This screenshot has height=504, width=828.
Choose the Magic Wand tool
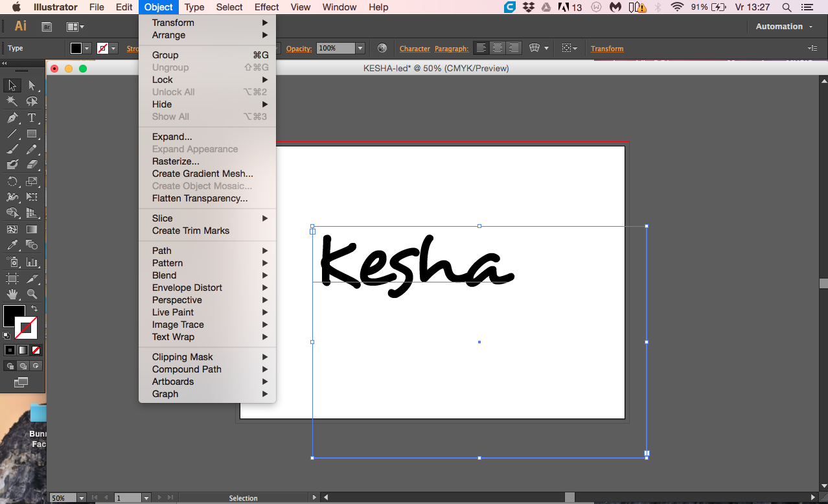(12, 102)
